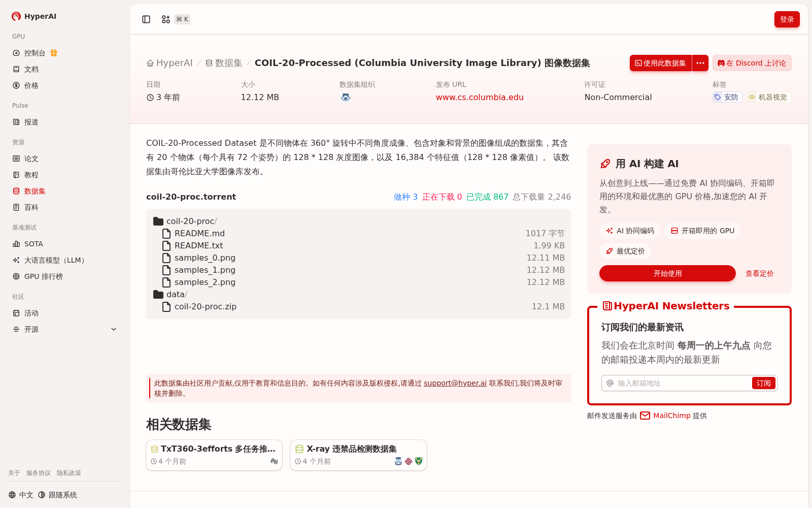The height and width of the screenshot is (508, 812).
Task: Open the support@hyper.ai email link
Action: click(x=455, y=383)
